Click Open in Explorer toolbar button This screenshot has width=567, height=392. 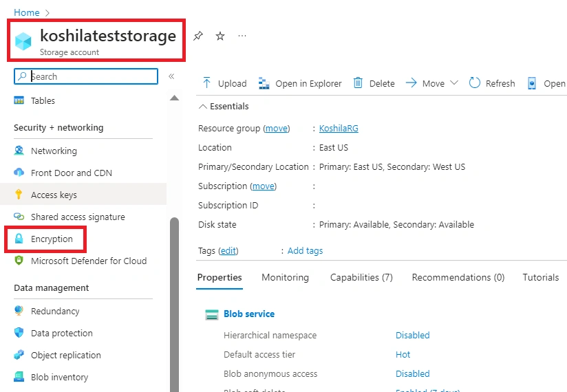coord(300,83)
